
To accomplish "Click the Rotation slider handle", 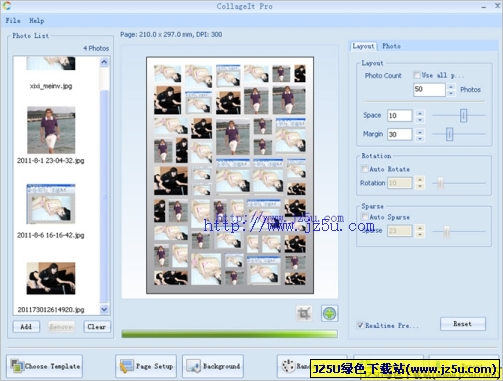I will tap(440, 183).
